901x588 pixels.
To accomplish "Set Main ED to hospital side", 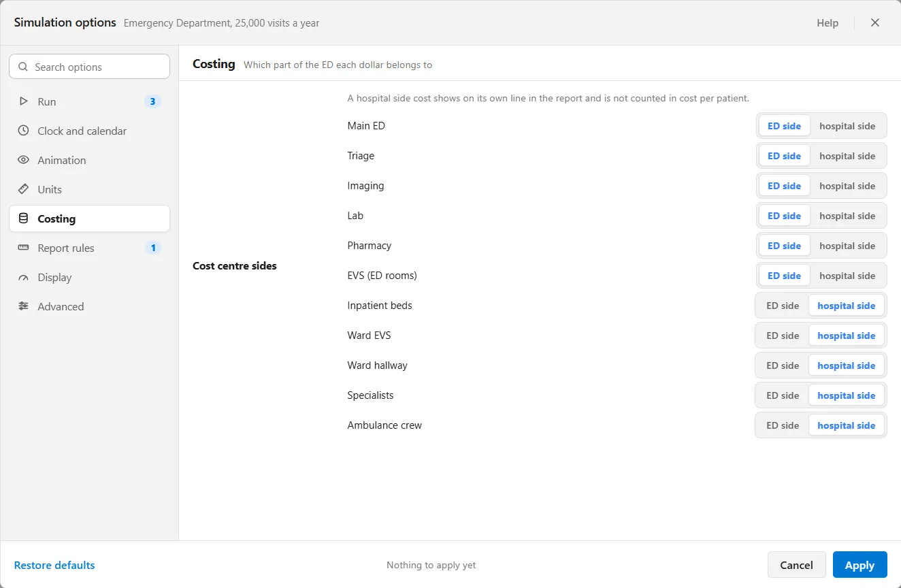I will point(847,126).
